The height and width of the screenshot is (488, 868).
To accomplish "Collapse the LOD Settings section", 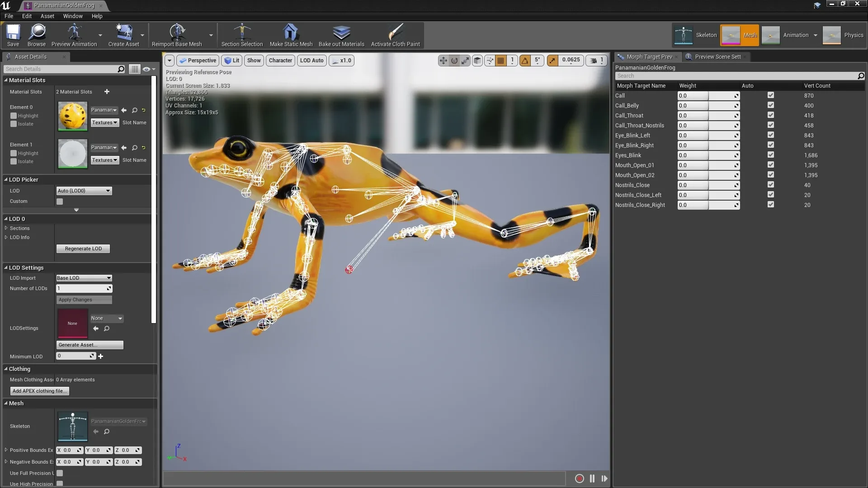I will tap(6, 267).
